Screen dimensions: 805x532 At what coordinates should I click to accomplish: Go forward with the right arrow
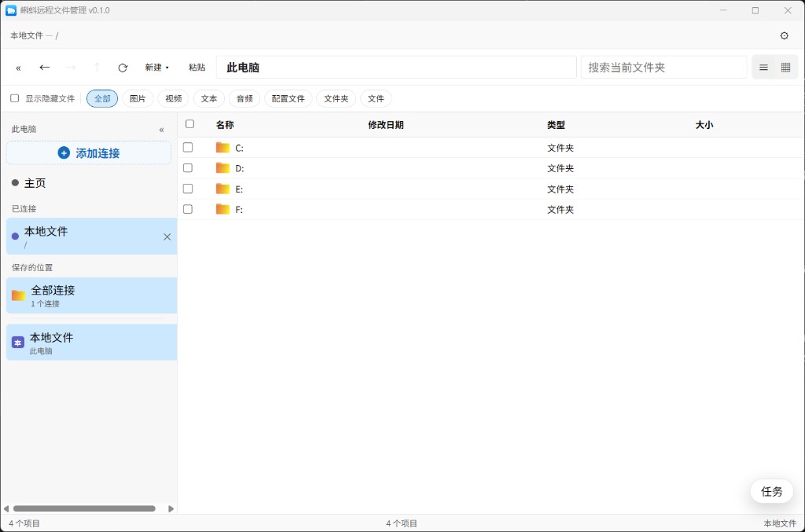point(71,68)
